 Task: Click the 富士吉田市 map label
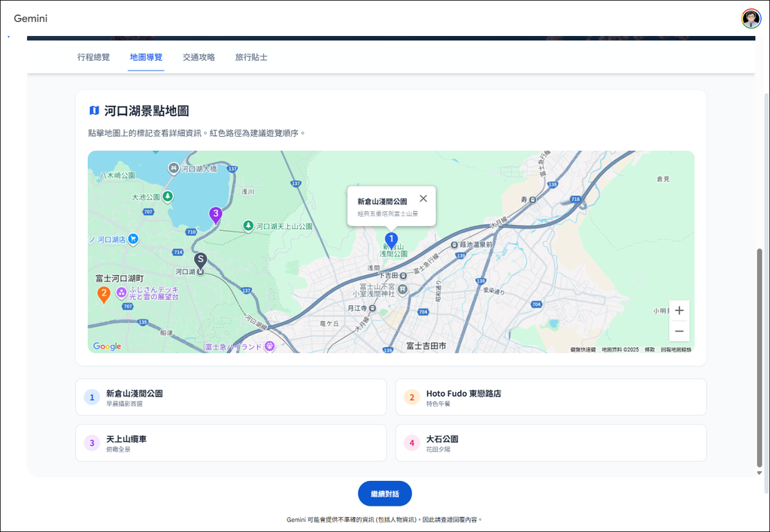[426, 346]
